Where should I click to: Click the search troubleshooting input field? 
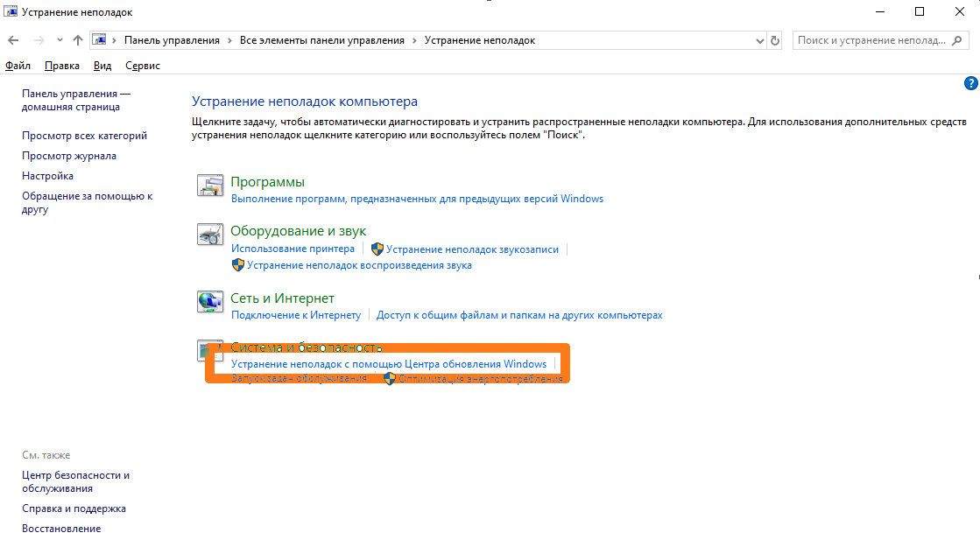coord(870,40)
